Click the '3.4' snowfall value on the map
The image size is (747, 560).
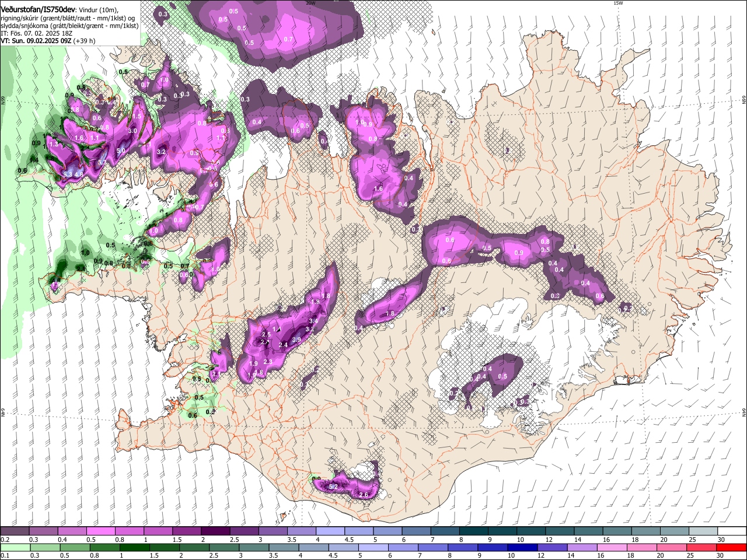click(313, 321)
